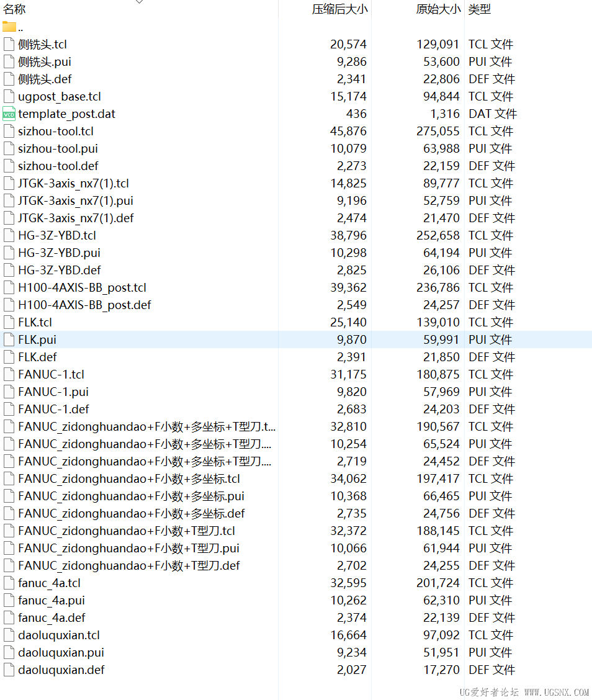
Task: Select the file JTGK-3axis_nx7(1).pui
Action: pos(76,200)
